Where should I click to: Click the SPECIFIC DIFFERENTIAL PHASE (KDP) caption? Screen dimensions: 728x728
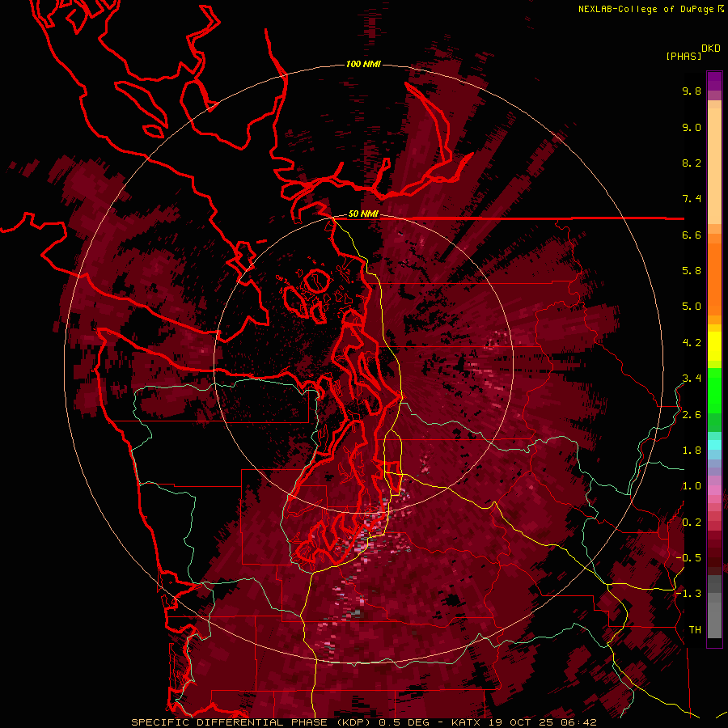252,722
